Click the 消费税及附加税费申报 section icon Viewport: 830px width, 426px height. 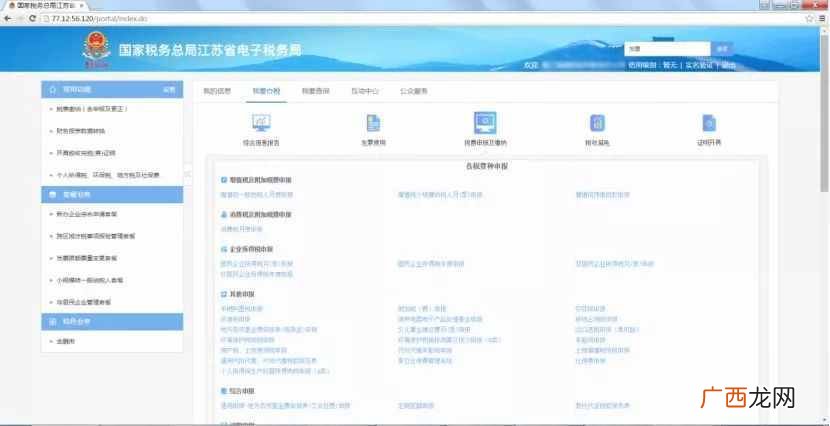[x=224, y=215]
